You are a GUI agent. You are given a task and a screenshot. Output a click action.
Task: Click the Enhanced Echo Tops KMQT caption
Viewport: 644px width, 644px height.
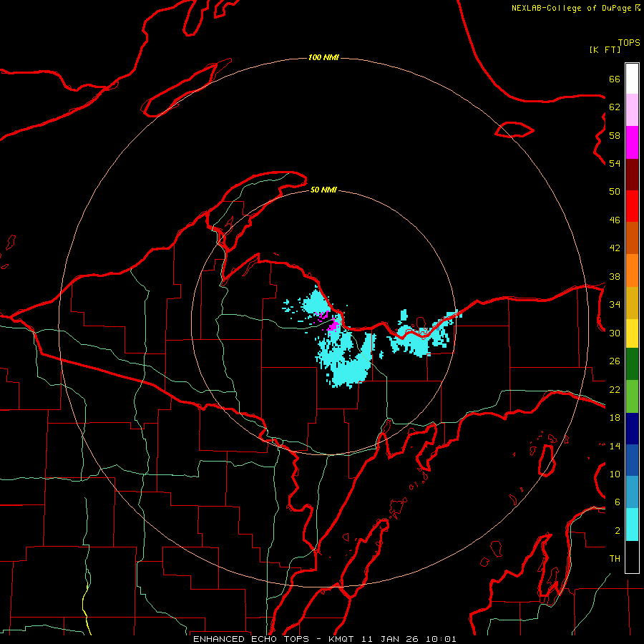click(x=324, y=639)
